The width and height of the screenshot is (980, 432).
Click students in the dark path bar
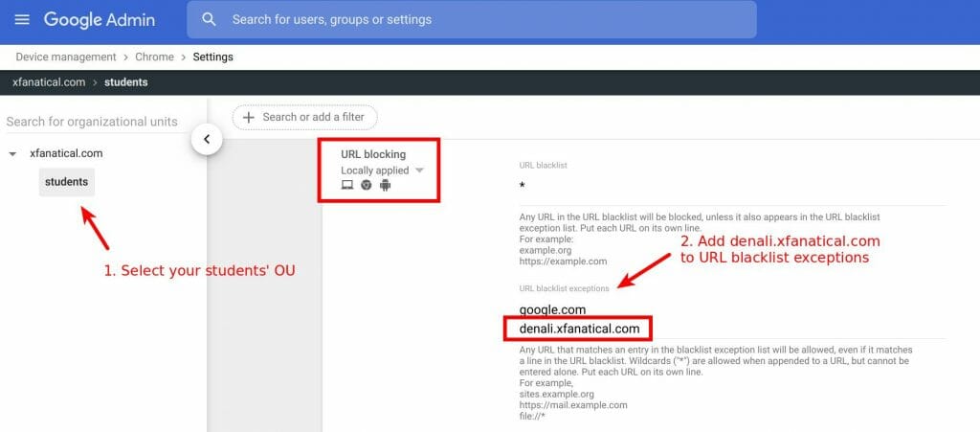[x=126, y=82]
